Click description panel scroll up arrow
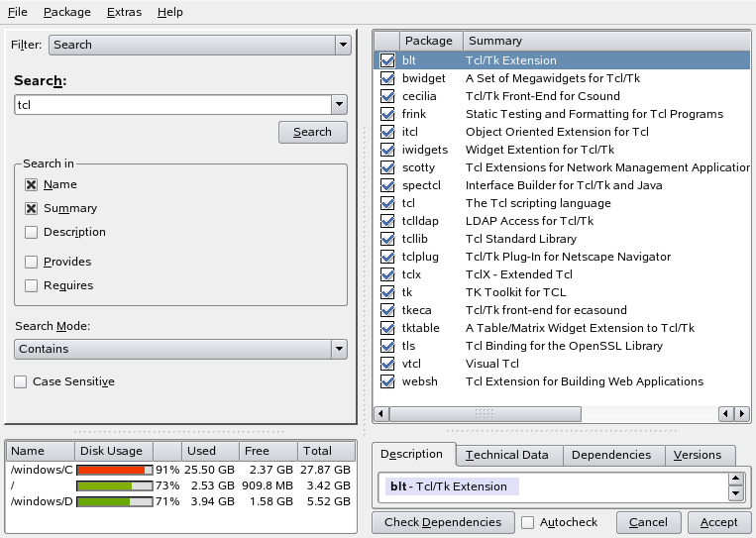 [736, 480]
